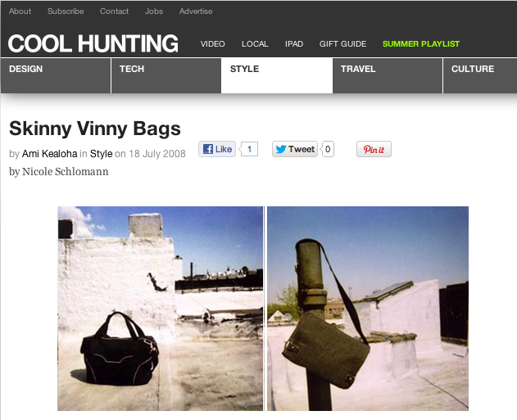Click the Twitter Tweet button
The width and height of the screenshot is (517, 420).
pos(295,149)
